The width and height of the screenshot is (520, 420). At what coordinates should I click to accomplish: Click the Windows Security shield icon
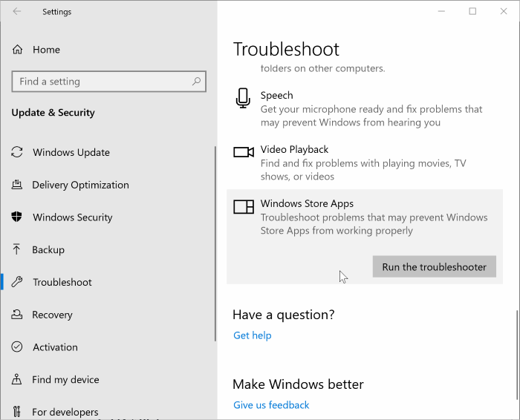point(16,217)
